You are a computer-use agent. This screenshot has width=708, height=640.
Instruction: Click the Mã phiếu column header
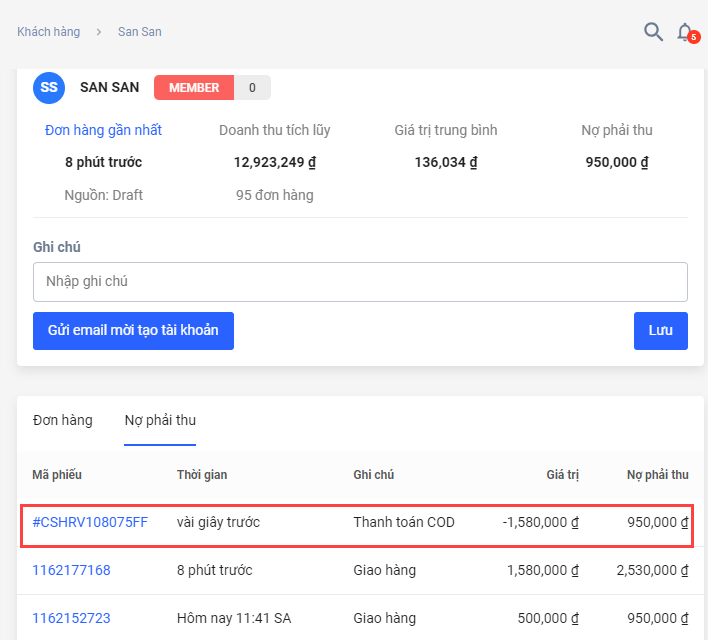pos(54,475)
